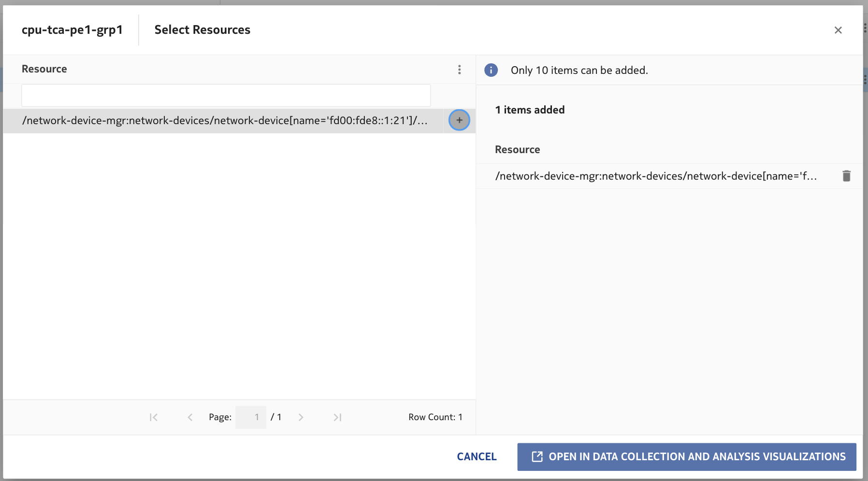
Task: Open in Data Collection and Analysis Visualizations
Action: pyautogui.click(x=686, y=457)
